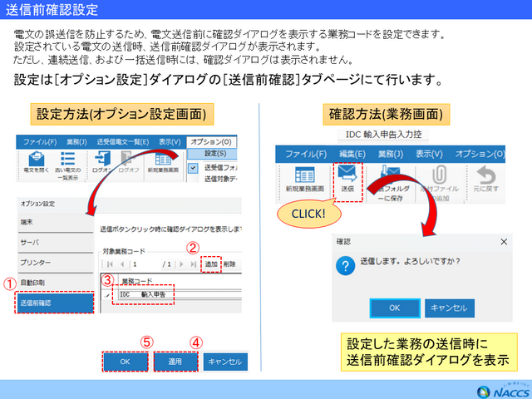The height and width of the screenshot is (399, 532).
Task: Select the IDC 輸入申告 code row
Action: [x=180, y=294]
